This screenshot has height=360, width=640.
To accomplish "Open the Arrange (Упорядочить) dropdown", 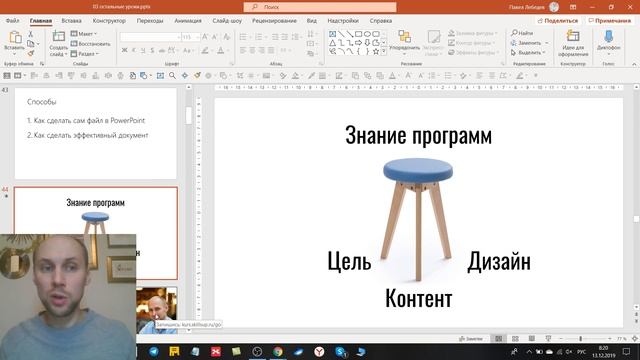I will click(x=404, y=43).
